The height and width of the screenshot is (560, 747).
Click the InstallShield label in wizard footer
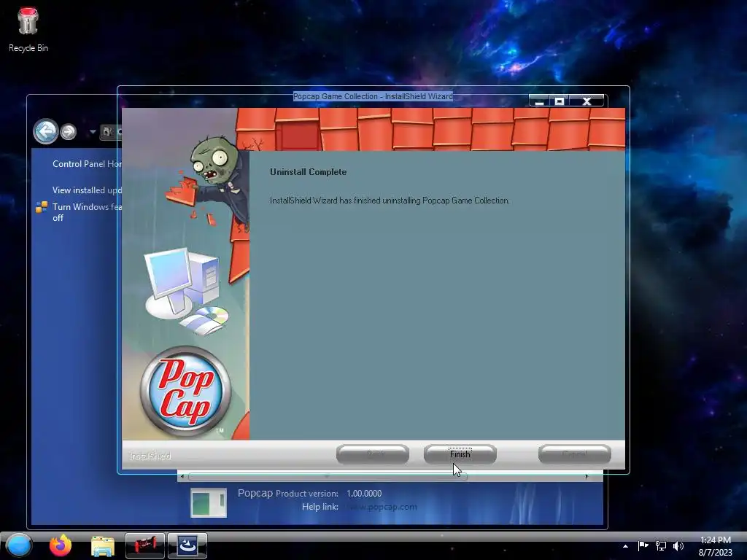click(150, 456)
